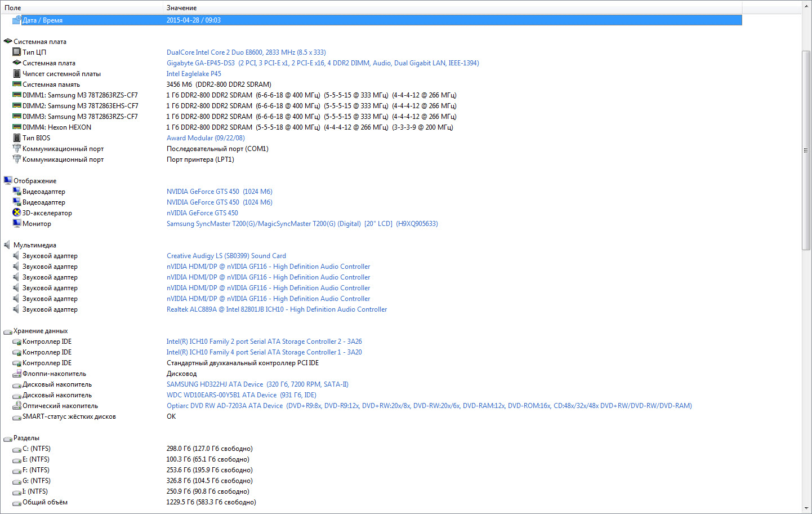Click the LPT1 communication port icon
Viewport: 812px width, 514px height.
[17, 159]
